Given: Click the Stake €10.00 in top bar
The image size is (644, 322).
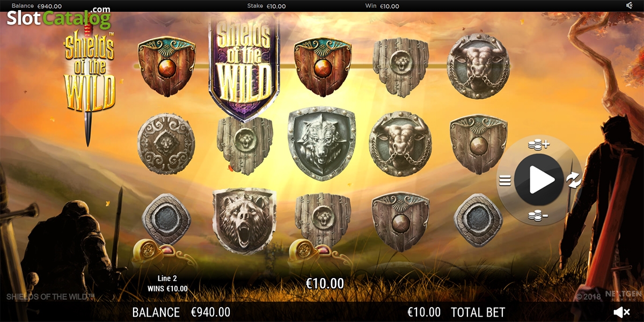Looking at the screenshot, I should (266, 6).
